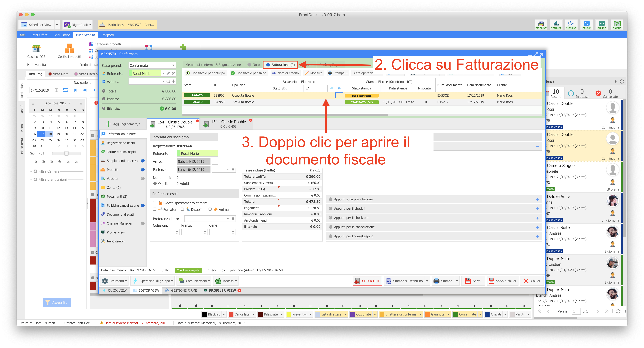Screen dimensions: 644x348
Task: Add a new Azienda with plus icon
Action: coord(173,81)
